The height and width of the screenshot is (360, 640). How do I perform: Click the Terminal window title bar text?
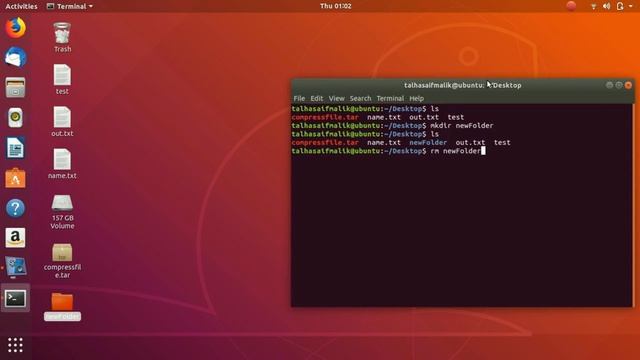pos(462,85)
